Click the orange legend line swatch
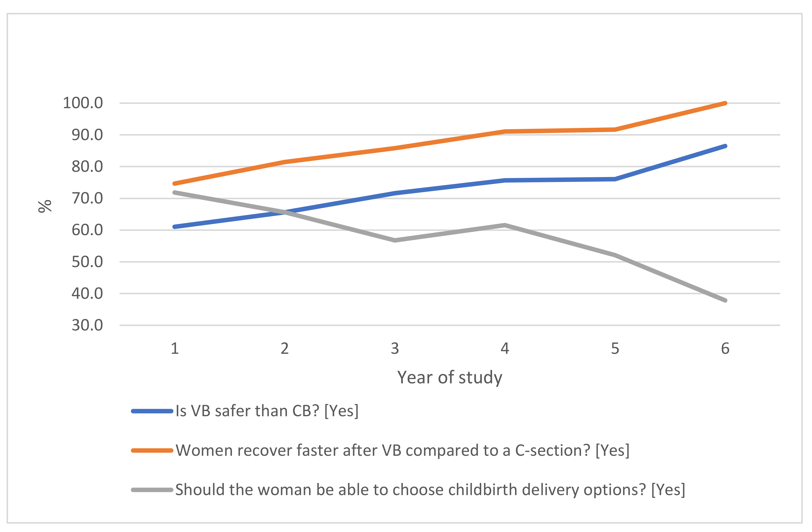 click(152, 451)
